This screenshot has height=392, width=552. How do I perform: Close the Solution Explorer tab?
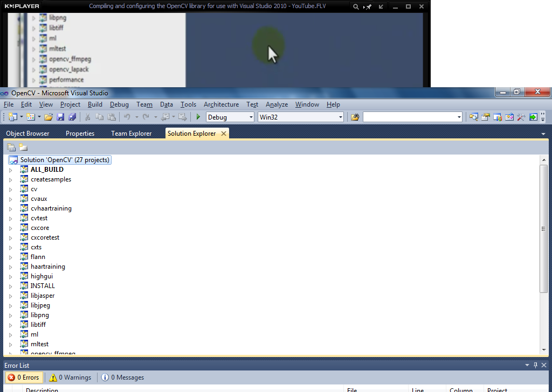pos(224,134)
